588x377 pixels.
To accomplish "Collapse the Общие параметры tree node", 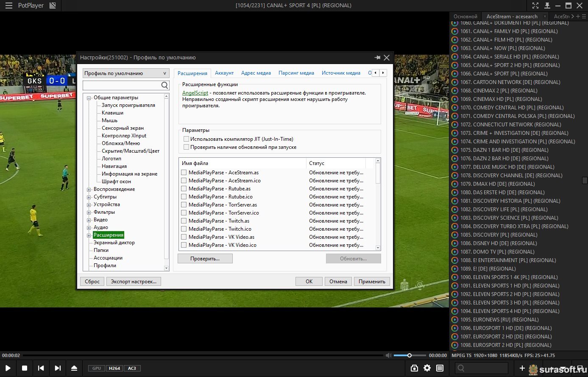I will tap(89, 98).
